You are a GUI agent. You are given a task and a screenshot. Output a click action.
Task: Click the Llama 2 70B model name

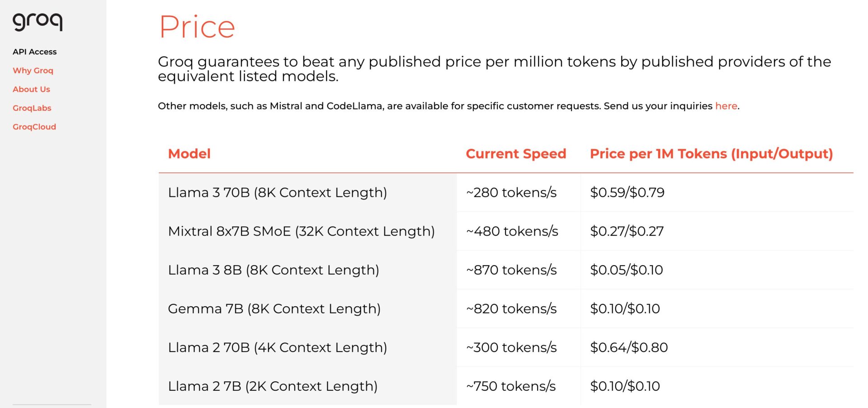pyautogui.click(x=277, y=347)
